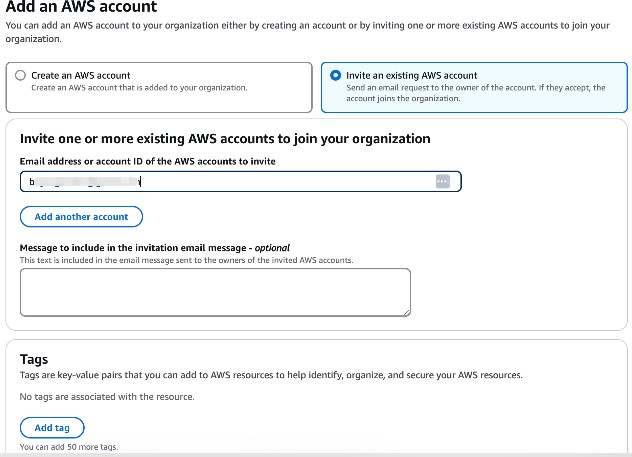Select the Create an AWS account radio button
Image resolution: width=632 pixels, height=457 pixels.
pyautogui.click(x=20, y=75)
